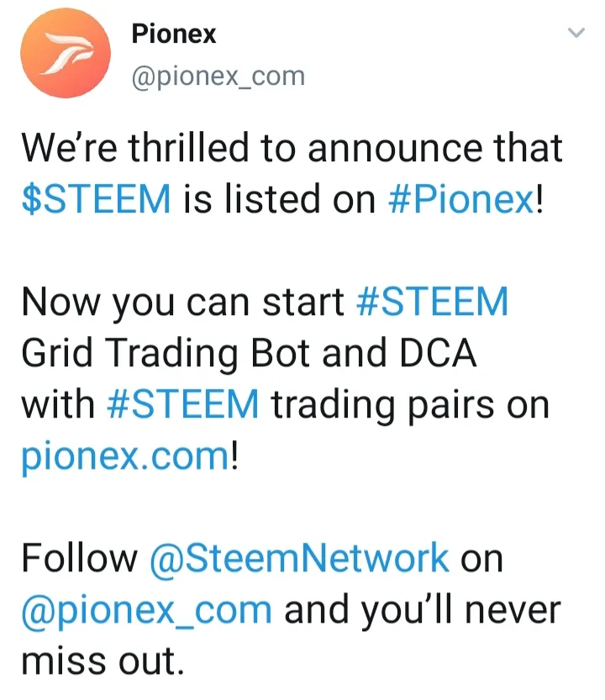Select the @pionex_com handle under the name
Screen dimensions: 605x700
218,76
